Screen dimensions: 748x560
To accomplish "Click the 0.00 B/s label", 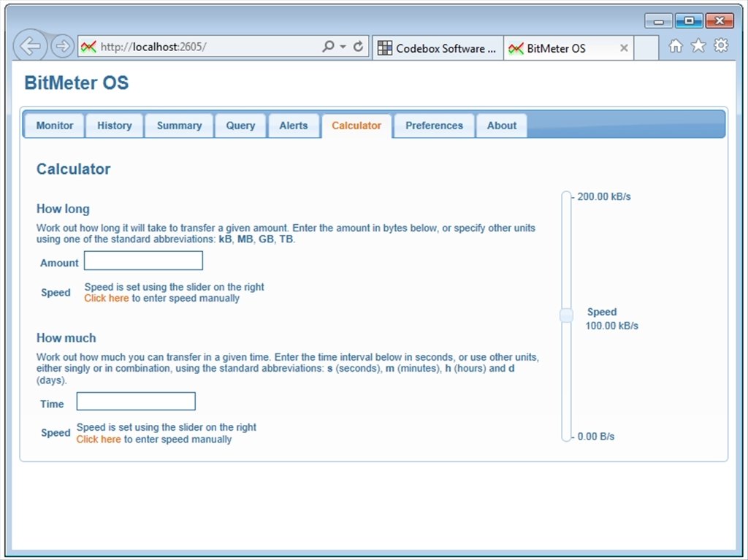I will [x=596, y=437].
